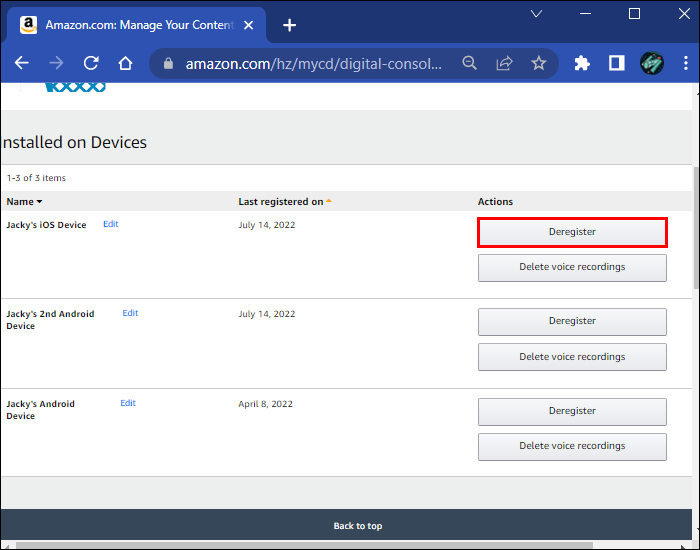
Task: Edit Jacky's Android Device name
Action: click(x=128, y=403)
